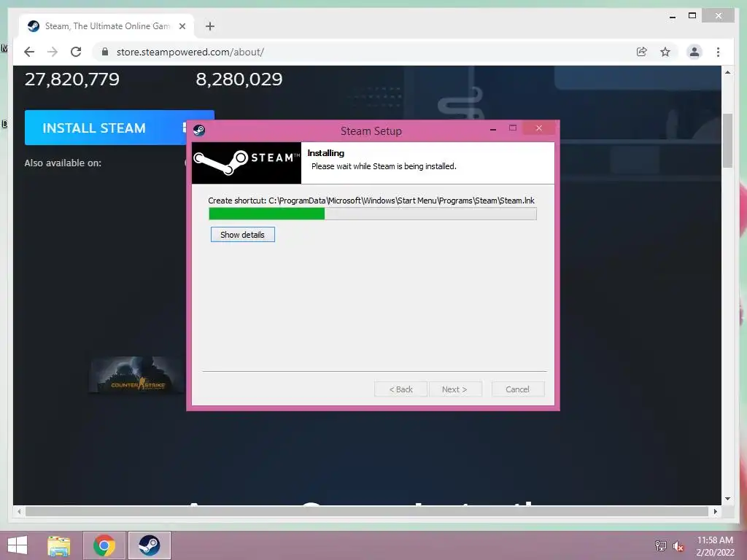Click Show details in Steam Setup

point(242,234)
